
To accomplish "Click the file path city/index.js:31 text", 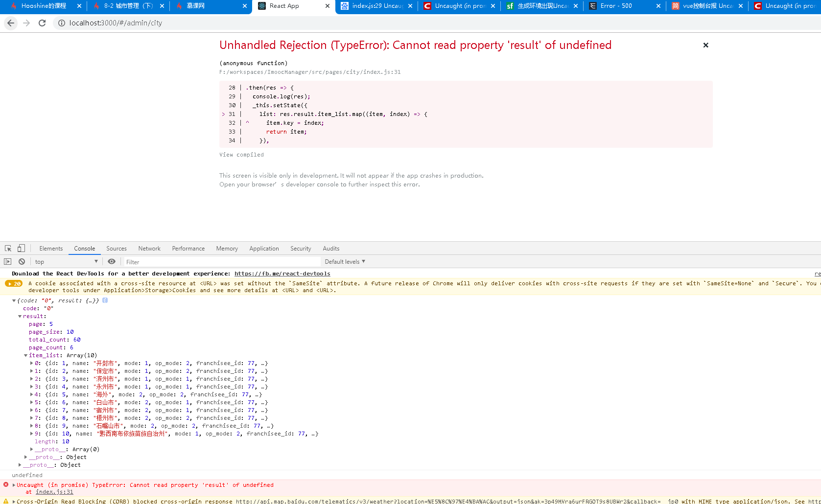I will (310, 72).
